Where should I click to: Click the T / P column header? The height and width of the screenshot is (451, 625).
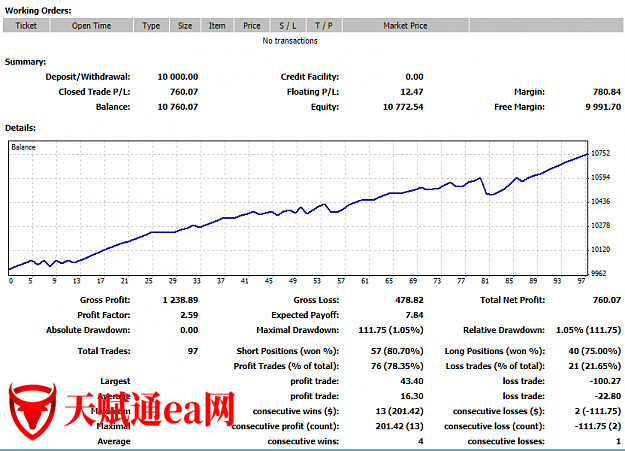tap(324, 26)
